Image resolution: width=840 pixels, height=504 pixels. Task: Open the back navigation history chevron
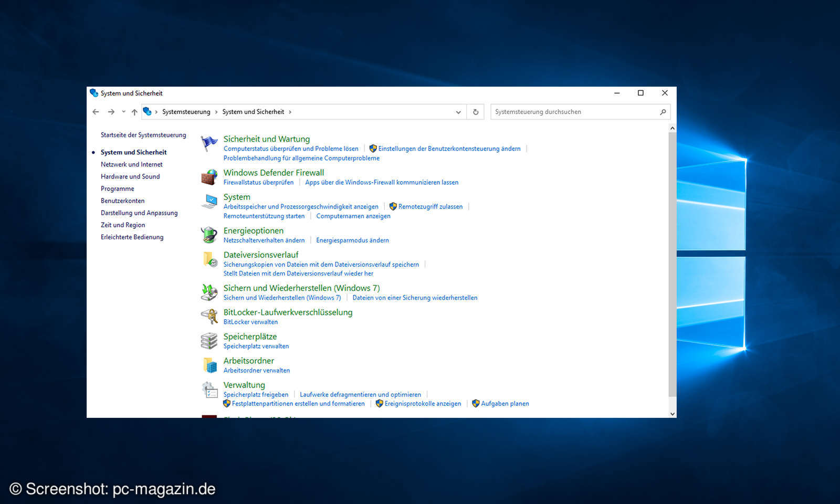click(x=123, y=111)
